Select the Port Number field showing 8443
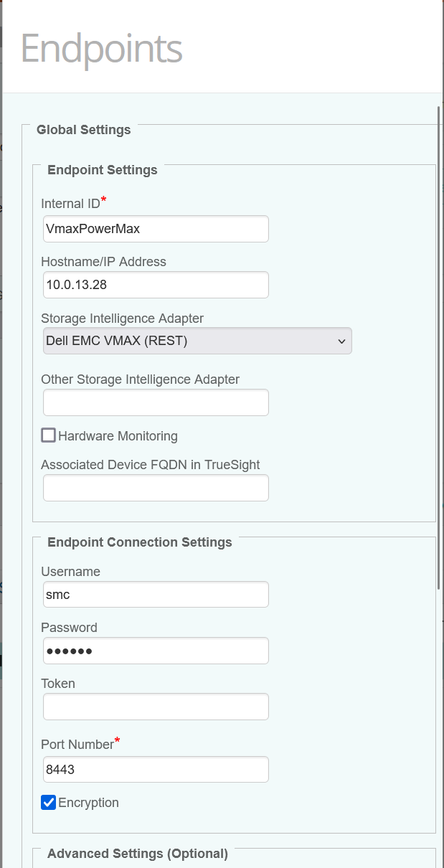The image size is (444, 868). pyautogui.click(x=155, y=769)
